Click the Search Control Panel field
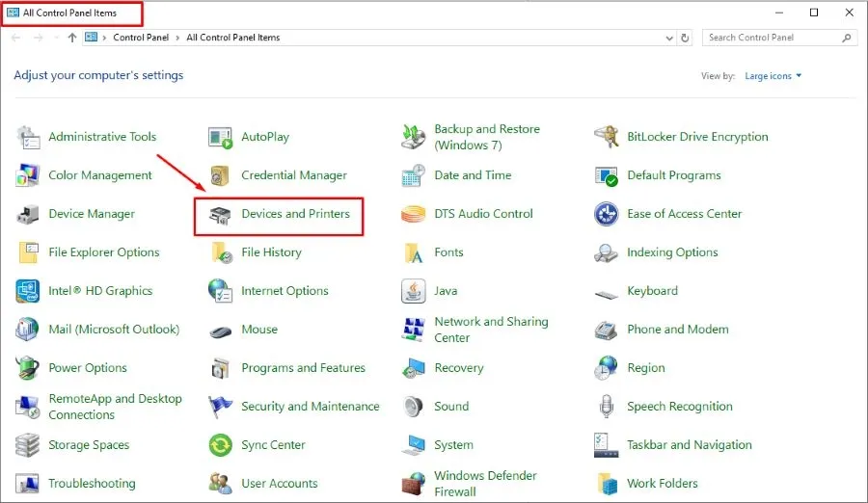The width and height of the screenshot is (868, 503). tap(772, 38)
